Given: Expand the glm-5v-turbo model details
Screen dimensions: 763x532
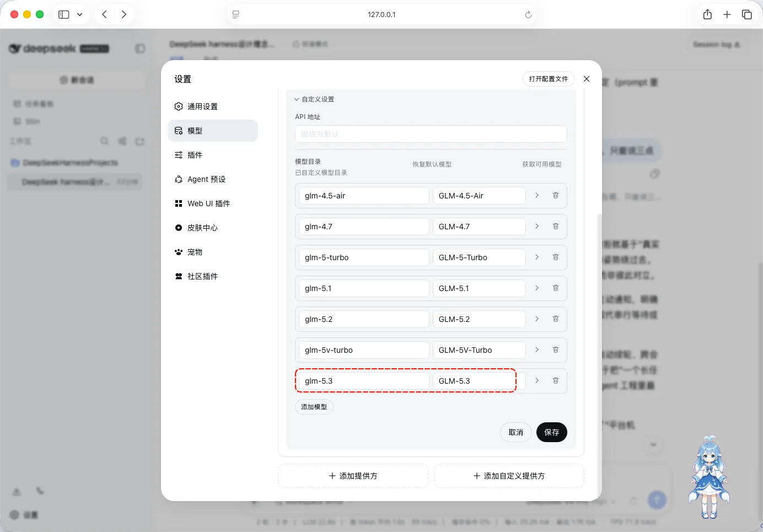Looking at the screenshot, I should [537, 350].
